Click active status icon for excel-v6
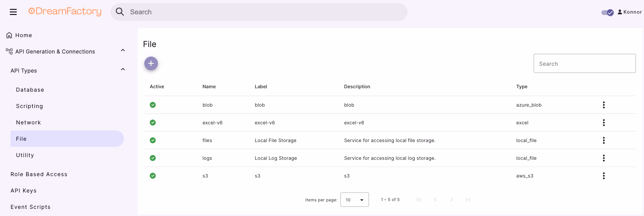 [x=153, y=123]
